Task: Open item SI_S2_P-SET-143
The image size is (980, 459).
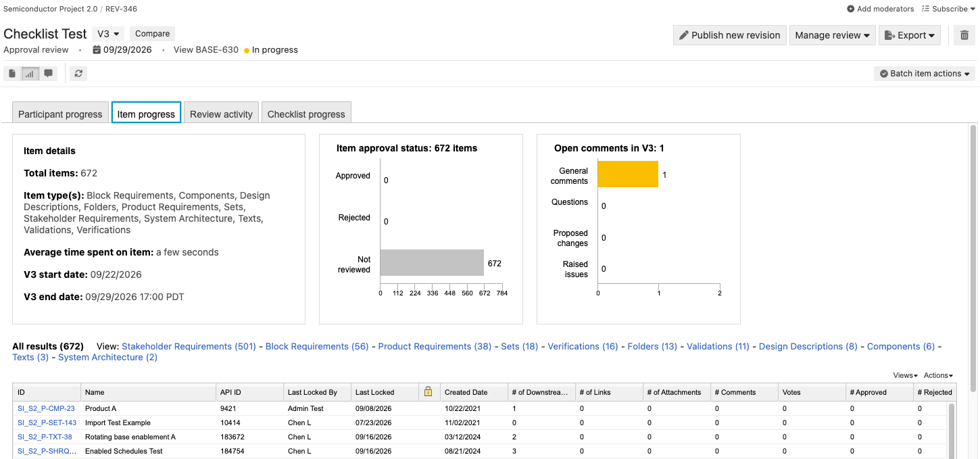Action: [47, 422]
